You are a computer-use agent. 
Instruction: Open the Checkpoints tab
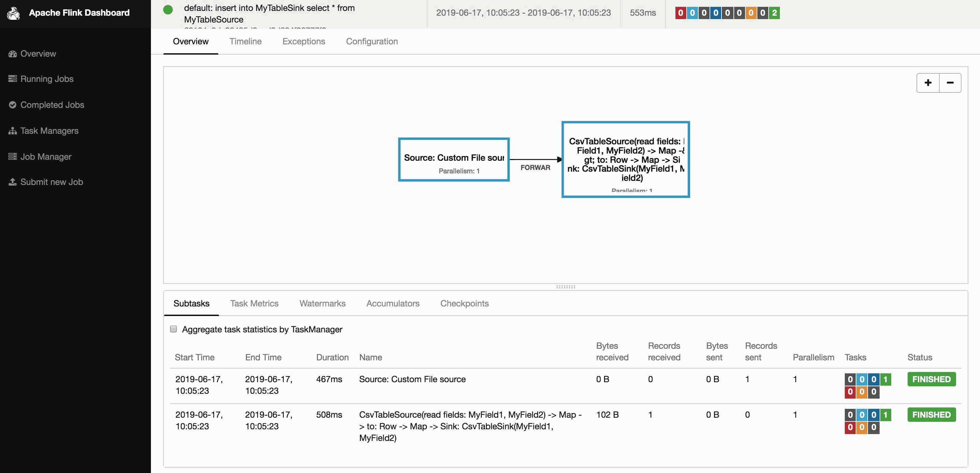point(464,303)
